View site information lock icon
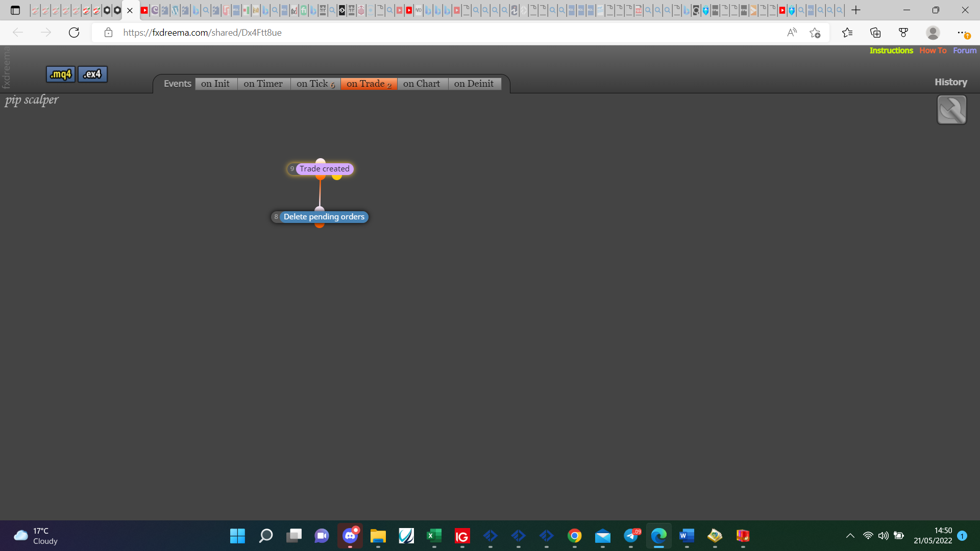 point(108,33)
